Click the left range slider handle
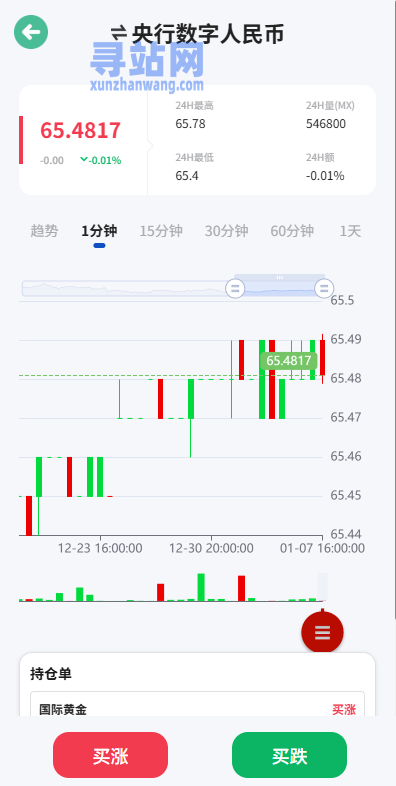The width and height of the screenshot is (396, 786). pyautogui.click(x=235, y=288)
